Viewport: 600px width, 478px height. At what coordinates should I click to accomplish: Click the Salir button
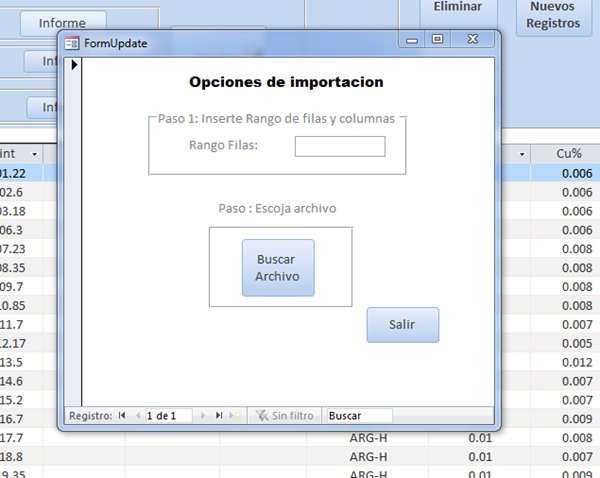click(403, 325)
